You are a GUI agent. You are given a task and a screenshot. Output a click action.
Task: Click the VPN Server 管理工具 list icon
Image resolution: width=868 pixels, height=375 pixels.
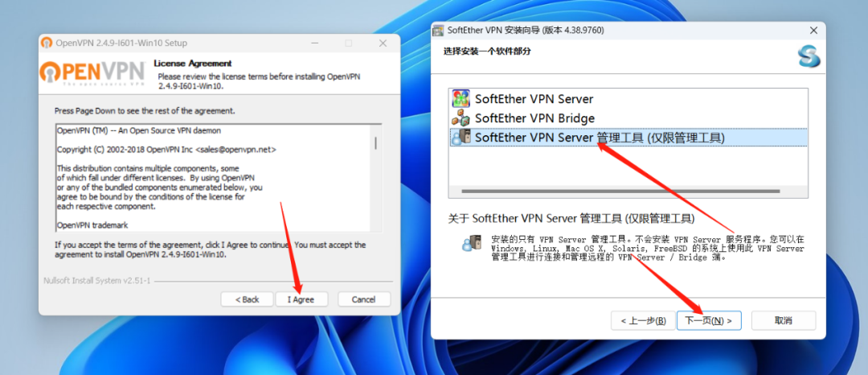461,138
